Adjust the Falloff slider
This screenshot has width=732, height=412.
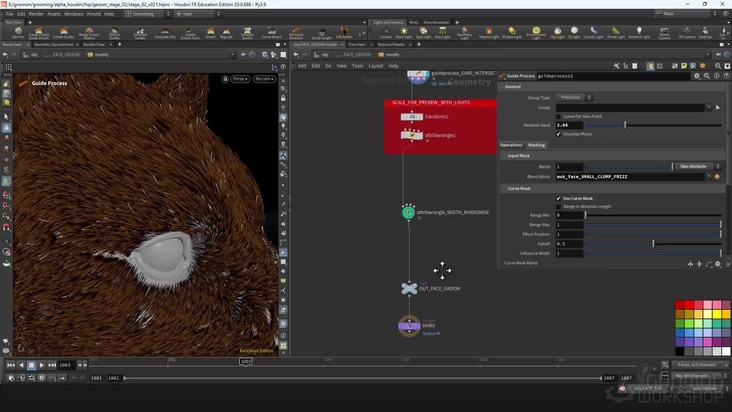(x=652, y=243)
